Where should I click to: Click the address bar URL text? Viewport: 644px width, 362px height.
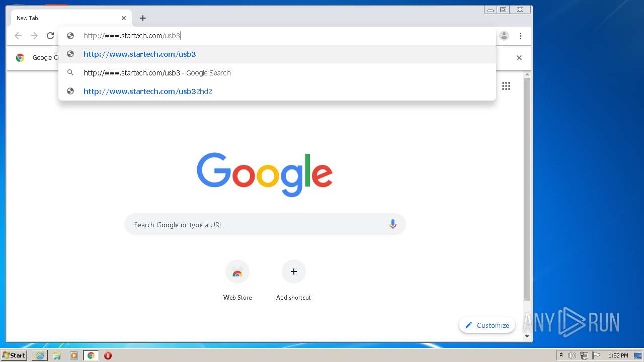click(x=132, y=36)
